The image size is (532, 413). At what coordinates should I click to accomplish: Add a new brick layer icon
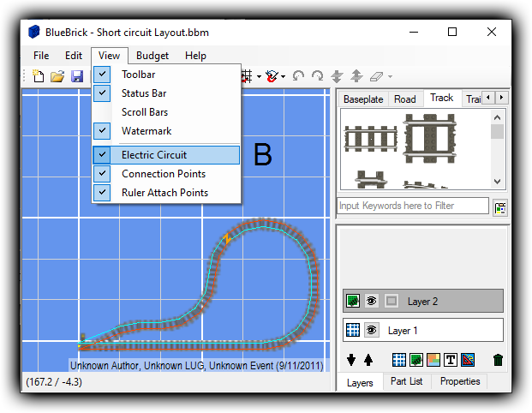pyautogui.click(x=416, y=360)
